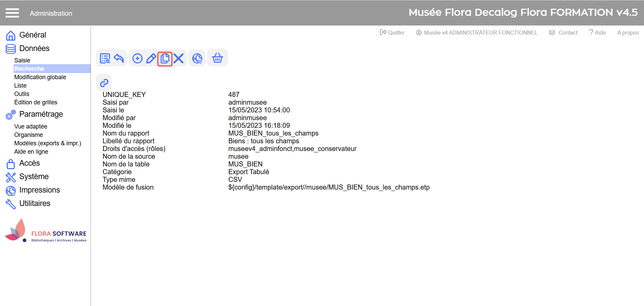Click the globe print icon in the toolbar
The image size is (644, 306).
[x=197, y=58]
